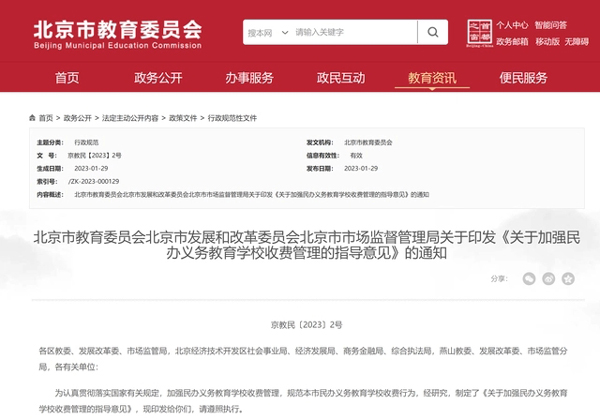Image resolution: width=600 pixels, height=419 pixels.
Task: Click 行政规范性文件 breadcrumb link
Action: 232,118
